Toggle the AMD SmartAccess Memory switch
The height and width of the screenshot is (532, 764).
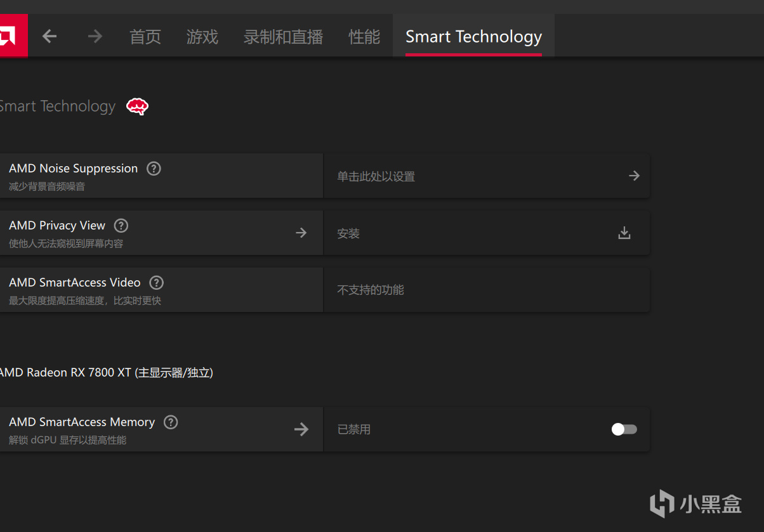(624, 429)
